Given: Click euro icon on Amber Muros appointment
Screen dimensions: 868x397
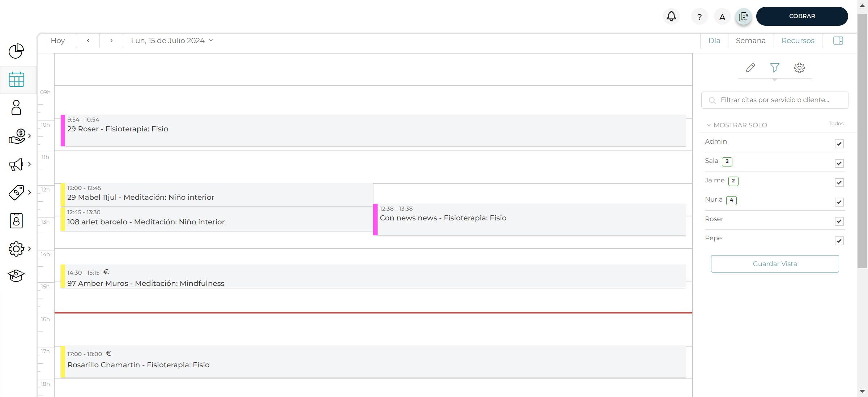Looking at the screenshot, I should click(106, 272).
